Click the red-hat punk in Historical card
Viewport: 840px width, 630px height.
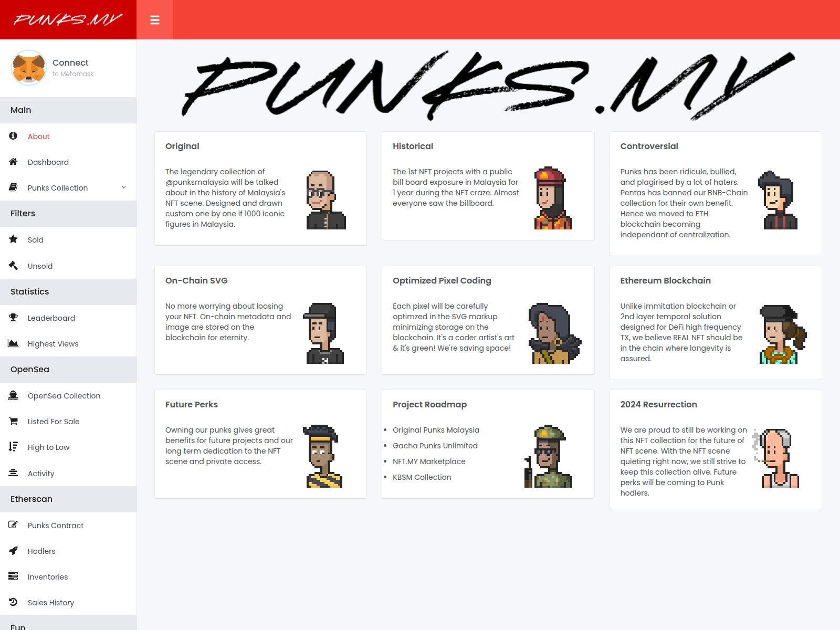pyautogui.click(x=553, y=198)
